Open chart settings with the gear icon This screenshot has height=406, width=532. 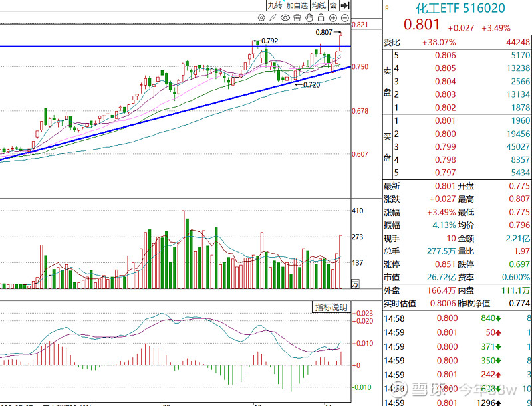[261, 17]
